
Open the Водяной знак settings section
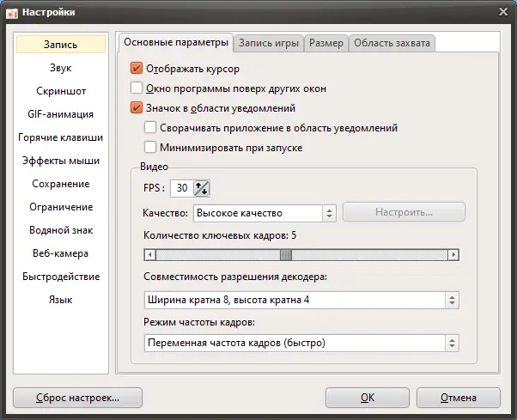[x=61, y=230]
